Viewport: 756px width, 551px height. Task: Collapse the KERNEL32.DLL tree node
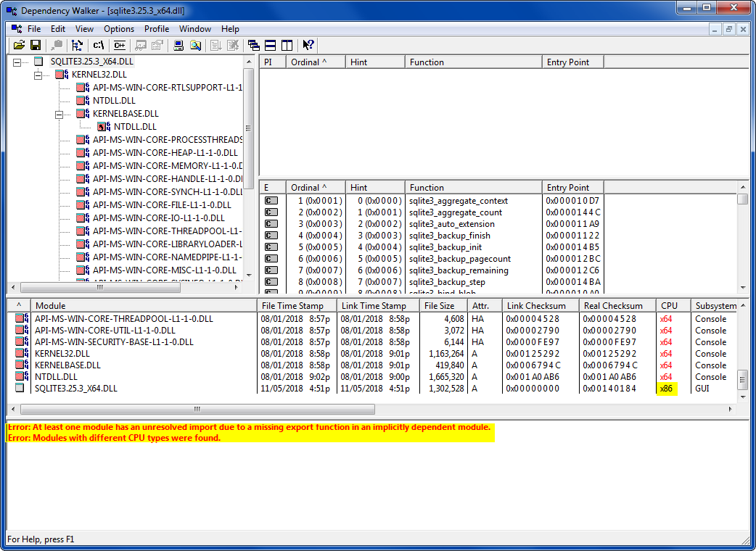click(38, 75)
